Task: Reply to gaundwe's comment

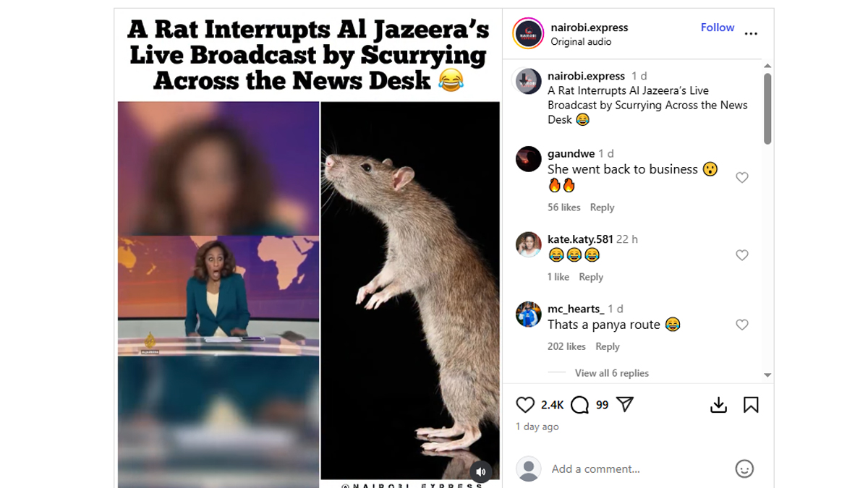Action: (x=602, y=207)
